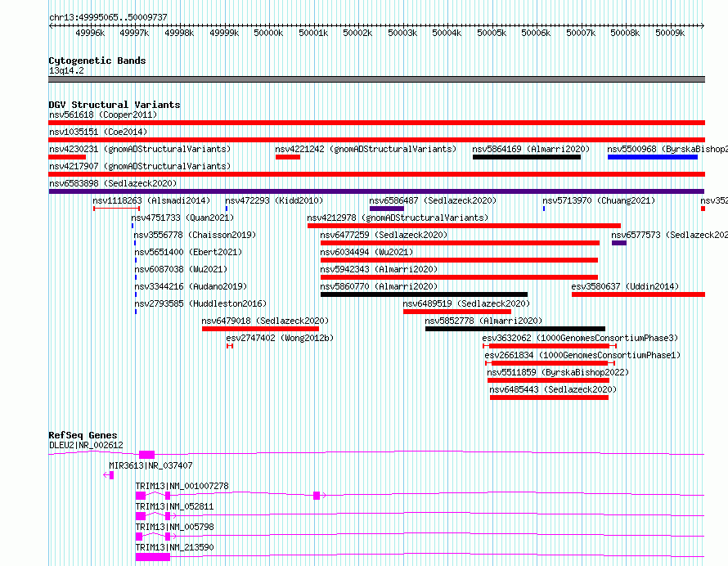The width and height of the screenshot is (728, 566).
Task: Click red bar of nsv4212978 gnomAD variant
Action: click(464, 226)
